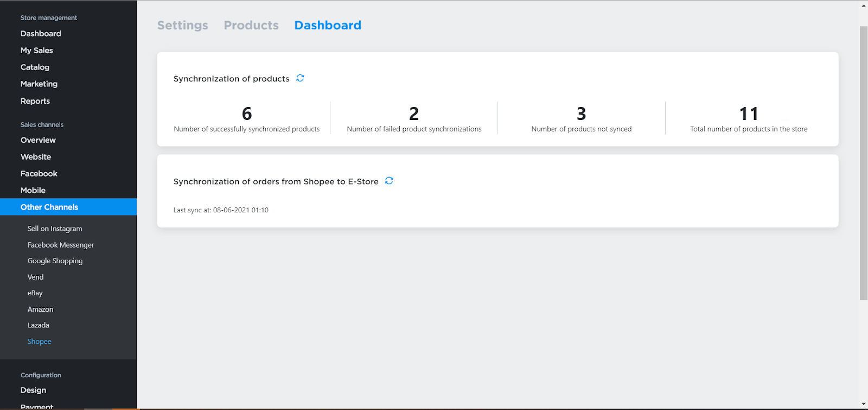
Task: Click the 'Last sync at: 08-06-2021 01:10' text
Action: [221, 210]
